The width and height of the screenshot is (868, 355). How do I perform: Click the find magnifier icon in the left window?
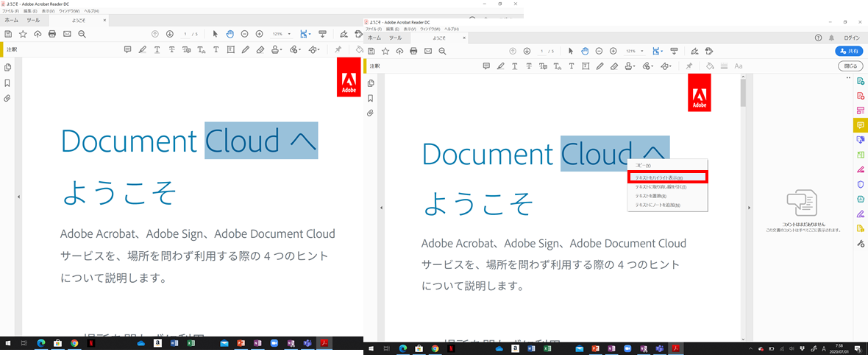[x=82, y=34]
